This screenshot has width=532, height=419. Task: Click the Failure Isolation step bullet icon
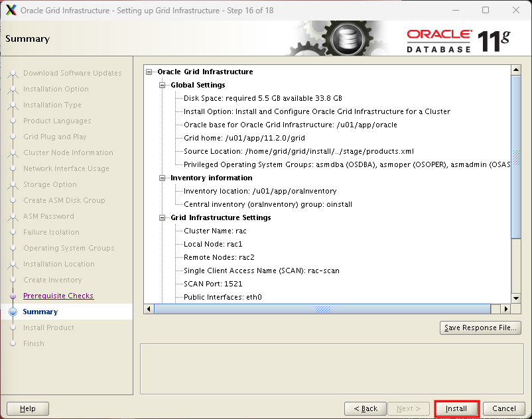pos(13,232)
